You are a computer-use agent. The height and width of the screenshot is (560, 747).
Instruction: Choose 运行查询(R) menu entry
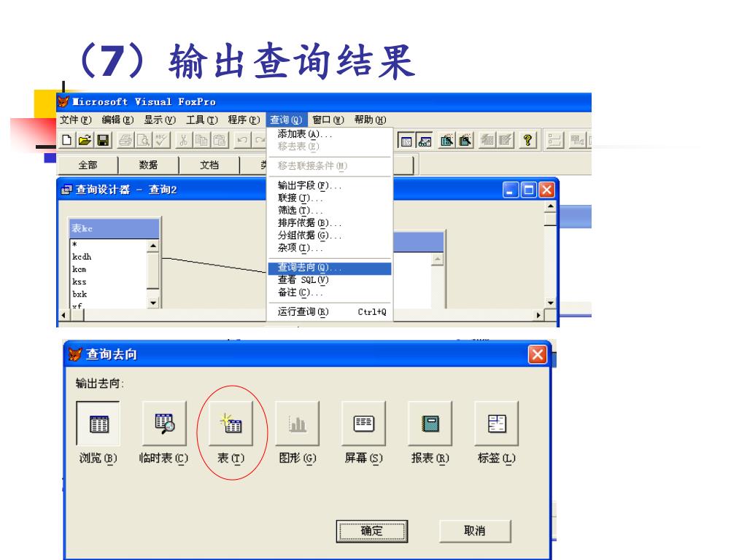330,312
